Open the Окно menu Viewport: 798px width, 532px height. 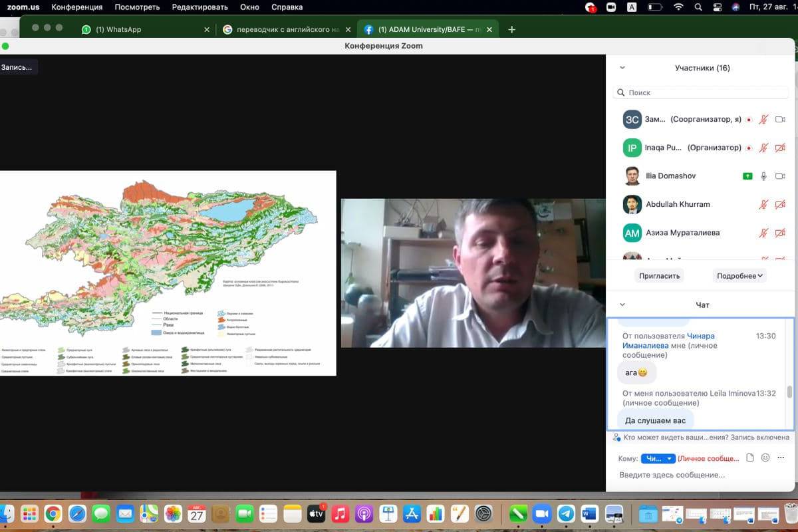250,7
